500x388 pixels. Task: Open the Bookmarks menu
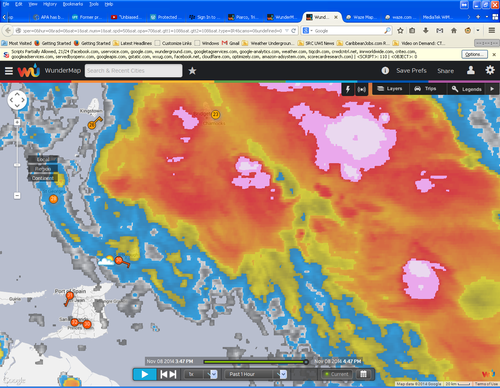73,4
